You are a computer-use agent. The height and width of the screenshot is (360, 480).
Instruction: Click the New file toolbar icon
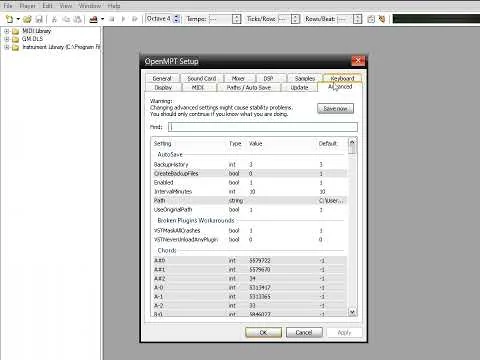[10, 19]
